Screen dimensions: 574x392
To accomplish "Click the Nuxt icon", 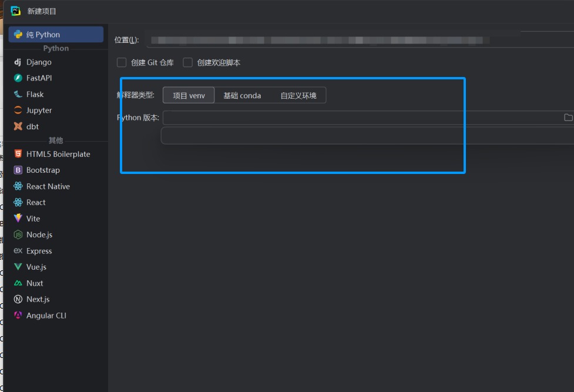I will pyautogui.click(x=18, y=283).
